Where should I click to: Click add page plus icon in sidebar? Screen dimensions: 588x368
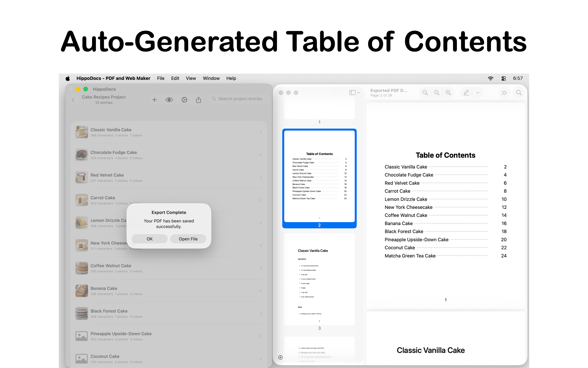coord(280,357)
